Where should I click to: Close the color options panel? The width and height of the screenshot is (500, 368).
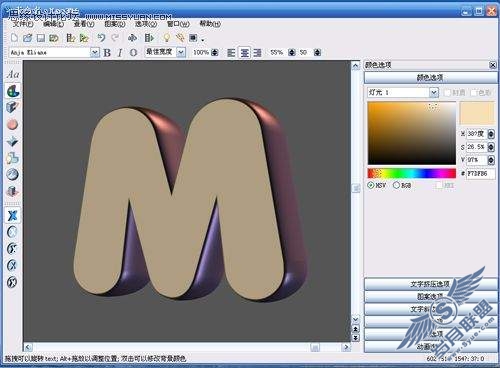492,65
